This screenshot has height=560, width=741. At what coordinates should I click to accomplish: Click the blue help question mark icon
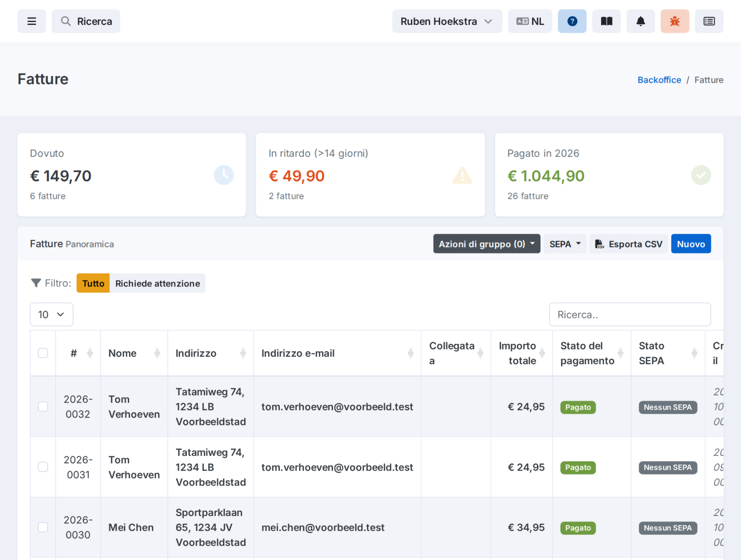coord(572,21)
